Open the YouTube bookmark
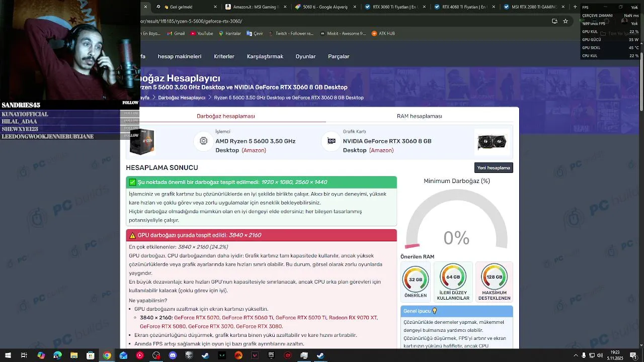The height and width of the screenshot is (362, 644). pyautogui.click(x=201, y=34)
